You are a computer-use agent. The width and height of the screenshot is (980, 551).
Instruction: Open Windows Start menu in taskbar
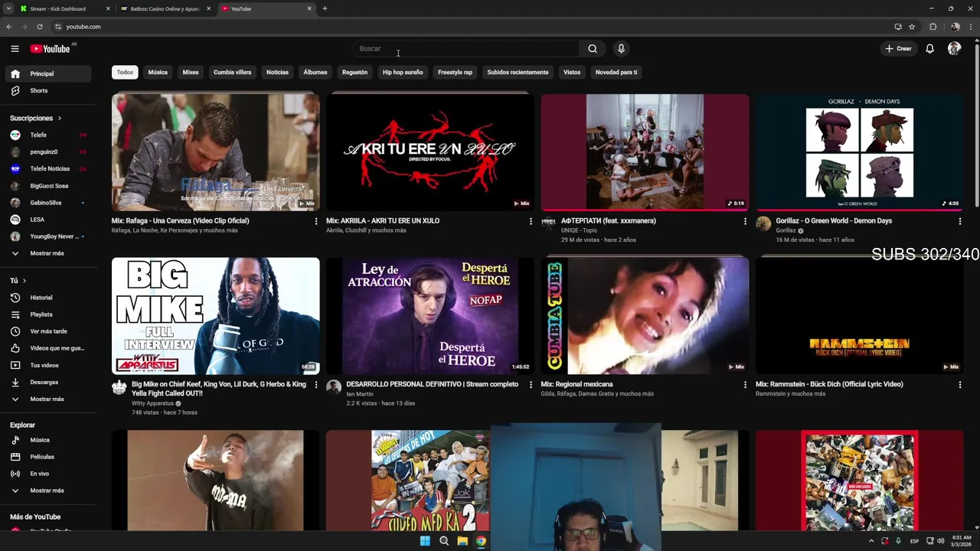click(425, 541)
